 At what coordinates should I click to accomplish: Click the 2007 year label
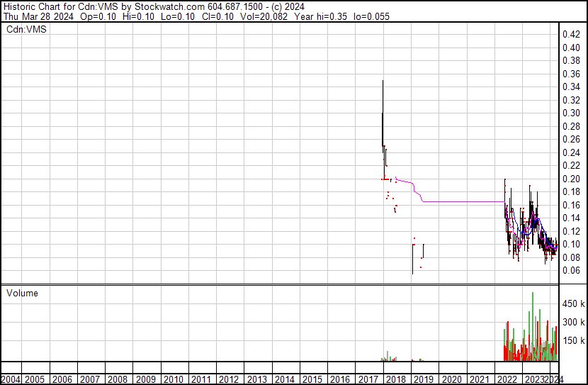point(90,379)
